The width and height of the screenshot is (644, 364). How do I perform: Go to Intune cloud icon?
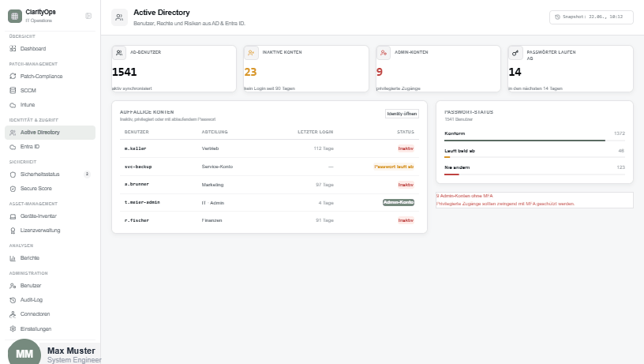13,105
